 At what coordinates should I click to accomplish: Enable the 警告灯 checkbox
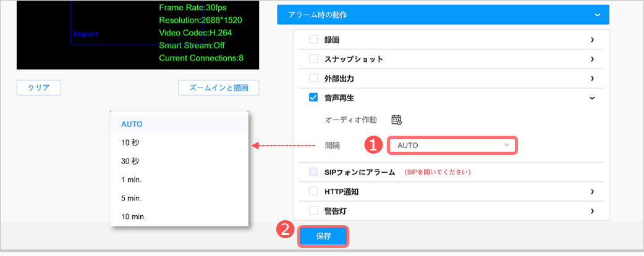[x=313, y=211]
